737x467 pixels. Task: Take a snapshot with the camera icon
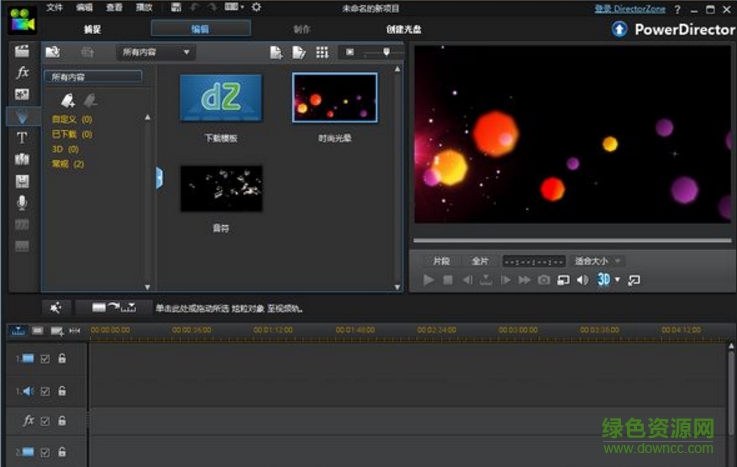(x=544, y=280)
